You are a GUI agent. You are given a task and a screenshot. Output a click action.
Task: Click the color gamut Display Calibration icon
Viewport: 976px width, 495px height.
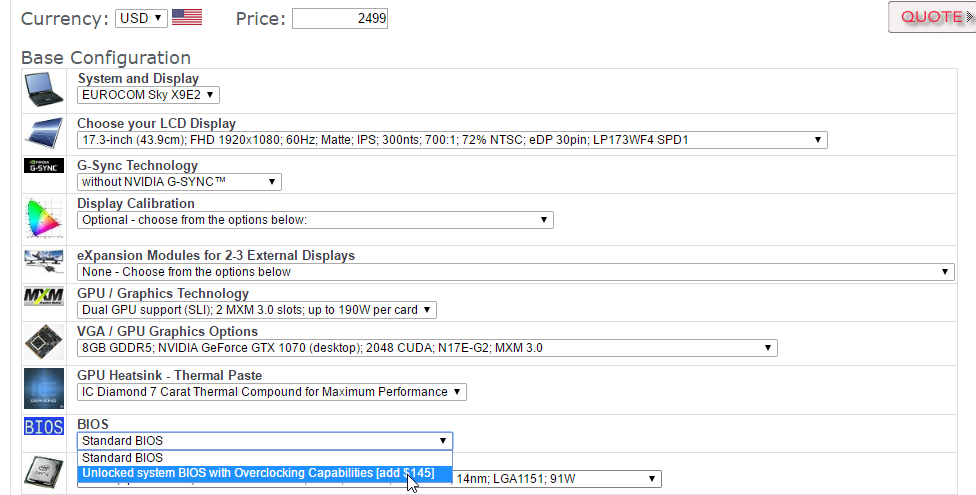[44, 218]
